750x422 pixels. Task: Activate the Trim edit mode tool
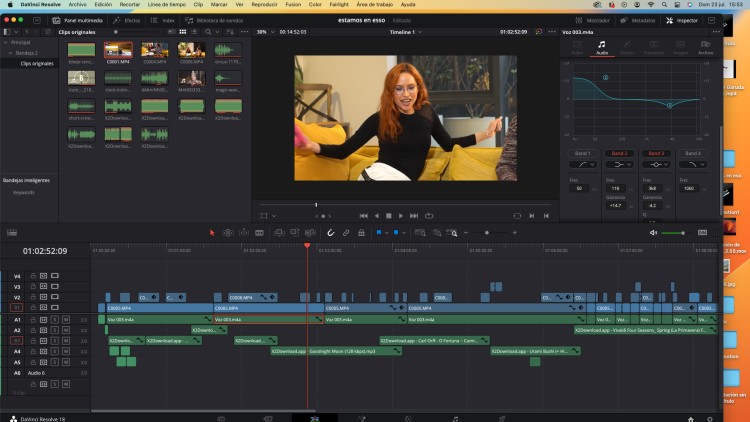click(x=228, y=233)
